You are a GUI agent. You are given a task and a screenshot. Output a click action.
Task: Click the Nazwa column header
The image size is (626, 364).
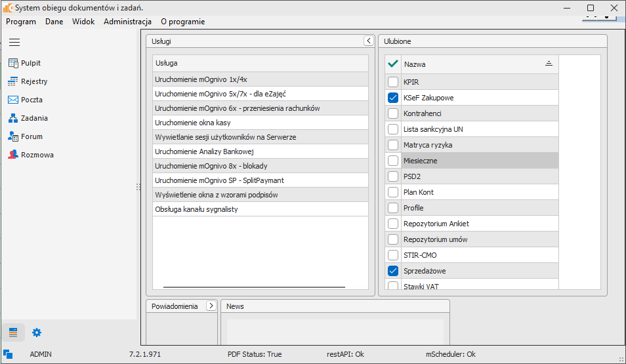tap(480, 64)
